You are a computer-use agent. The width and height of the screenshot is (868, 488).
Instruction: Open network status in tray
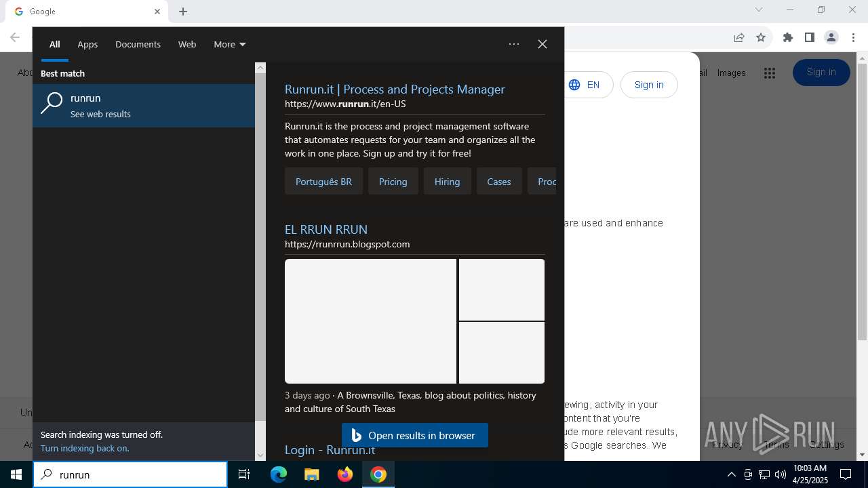[x=764, y=474]
